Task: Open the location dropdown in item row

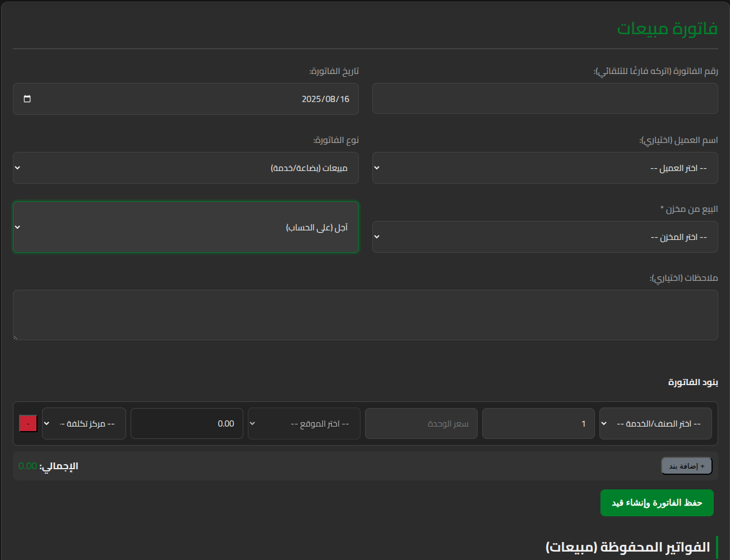Action: (304, 424)
